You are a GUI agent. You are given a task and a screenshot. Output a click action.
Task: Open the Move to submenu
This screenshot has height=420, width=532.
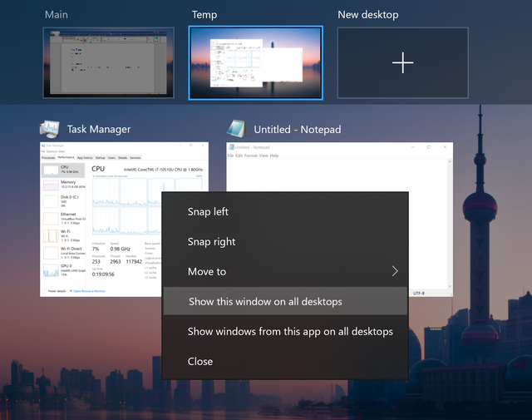point(285,271)
